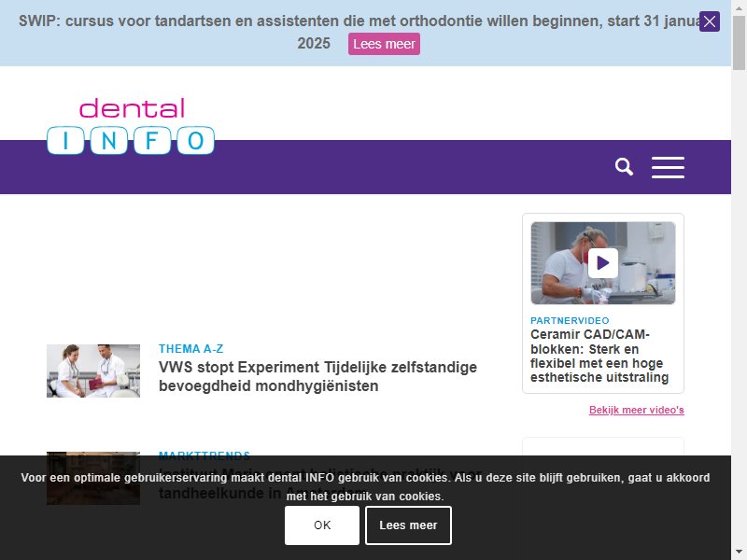Open the THEMA A-Z category link
The height and width of the screenshot is (560, 747).
coord(191,348)
